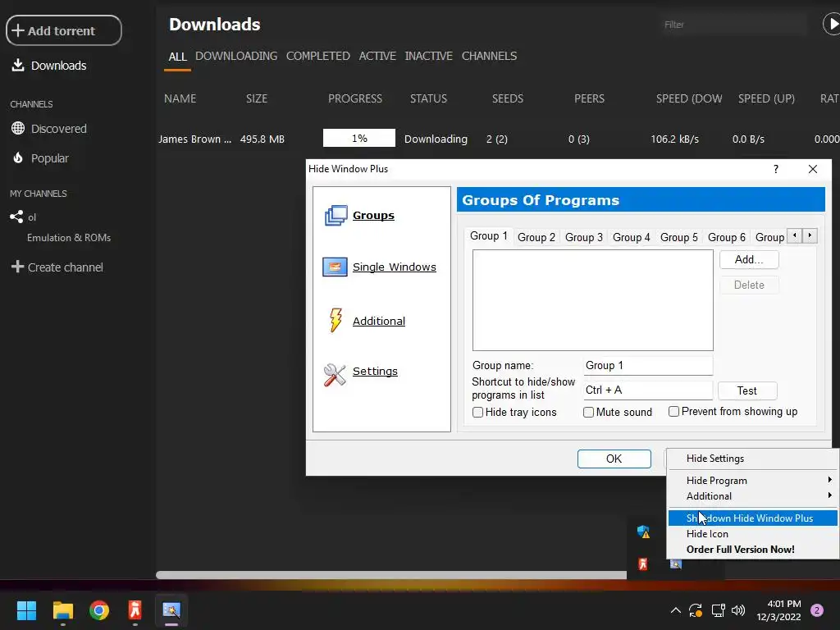Image resolution: width=840 pixels, height=630 pixels.
Task: Click the plus icon for Create channel
Action: (17, 267)
